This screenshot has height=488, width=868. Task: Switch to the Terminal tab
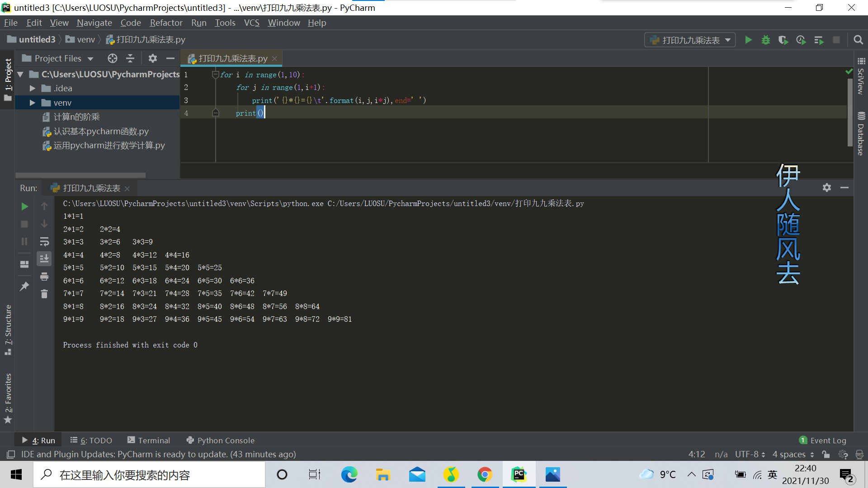148,440
